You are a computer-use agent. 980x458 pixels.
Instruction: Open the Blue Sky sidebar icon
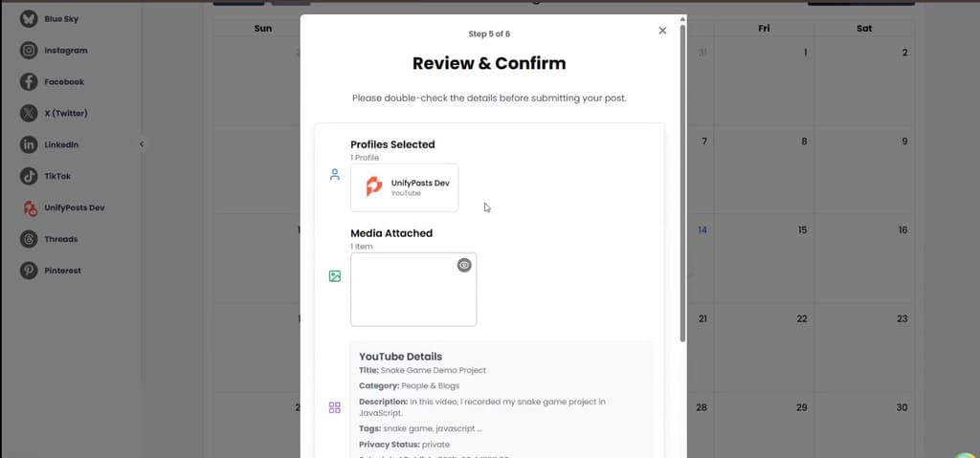click(x=29, y=19)
